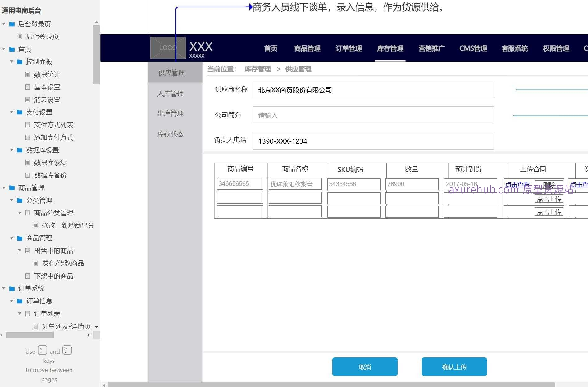Click the page icon beside 后台登录页 entry
This screenshot has height=387, width=588.
[20, 37]
